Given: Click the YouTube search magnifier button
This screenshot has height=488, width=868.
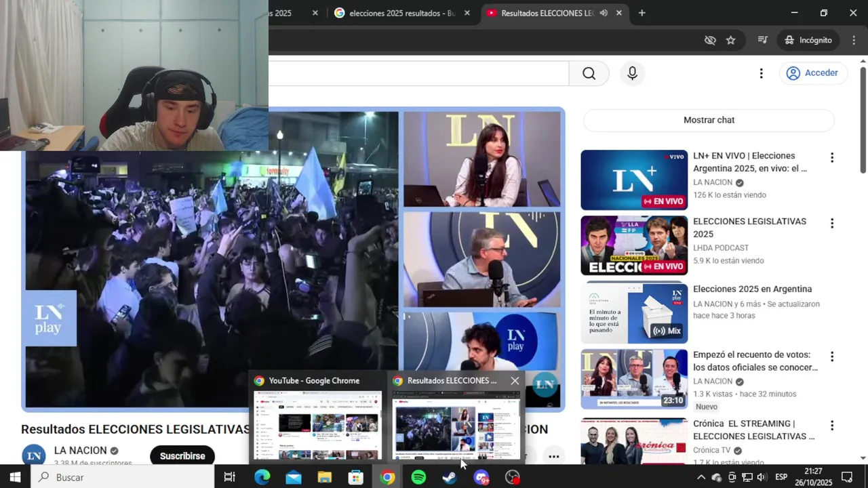Looking at the screenshot, I should [589, 73].
